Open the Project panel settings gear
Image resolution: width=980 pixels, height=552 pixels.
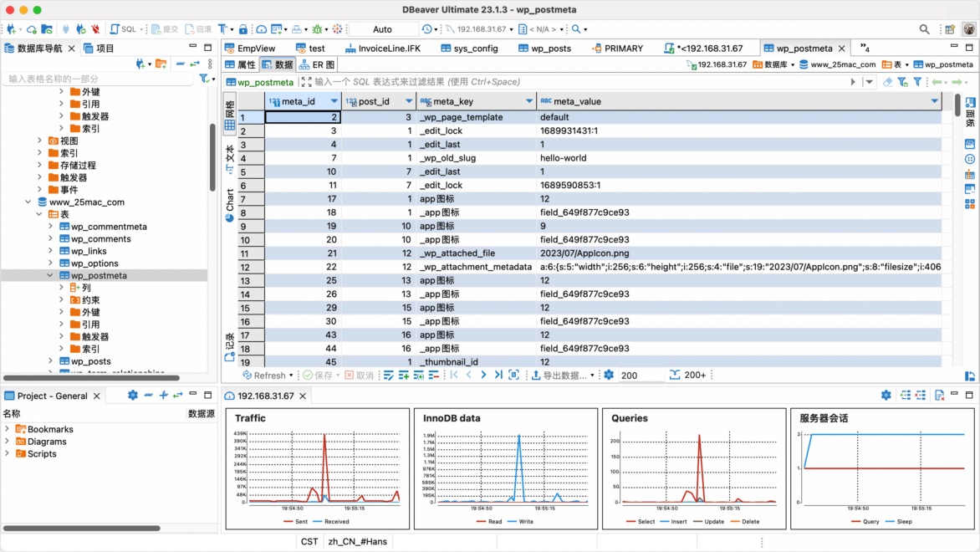pos(132,395)
